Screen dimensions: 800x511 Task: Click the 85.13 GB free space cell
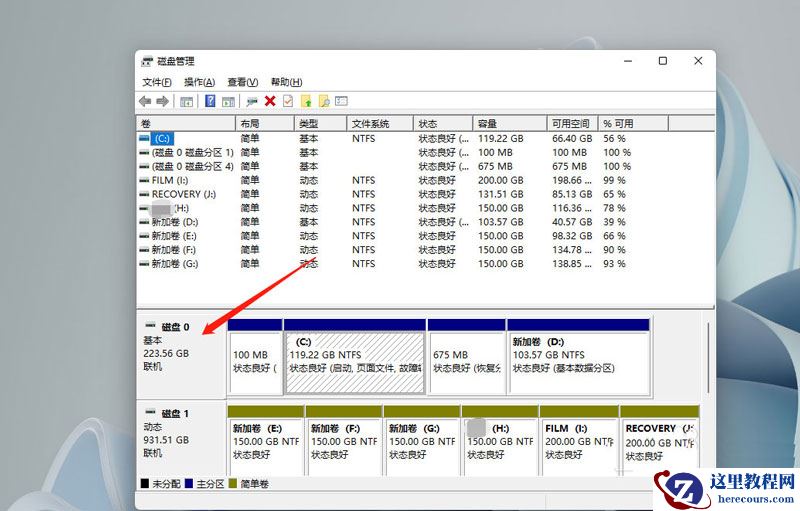pos(572,194)
